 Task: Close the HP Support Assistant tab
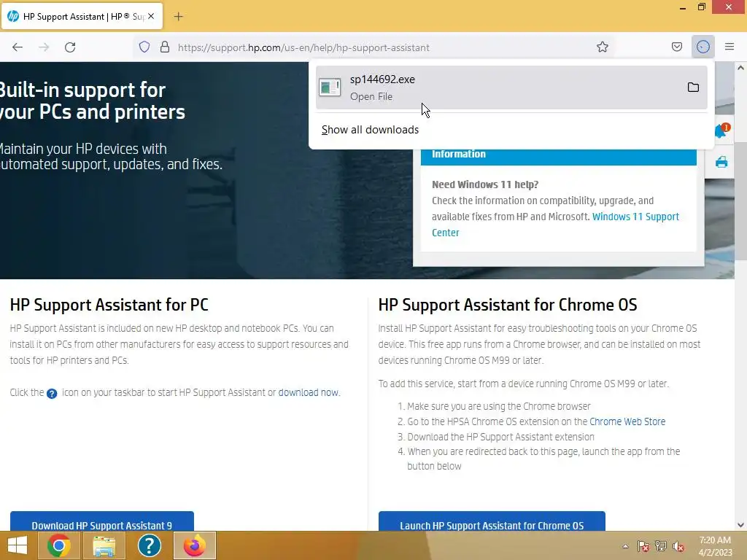click(151, 16)
